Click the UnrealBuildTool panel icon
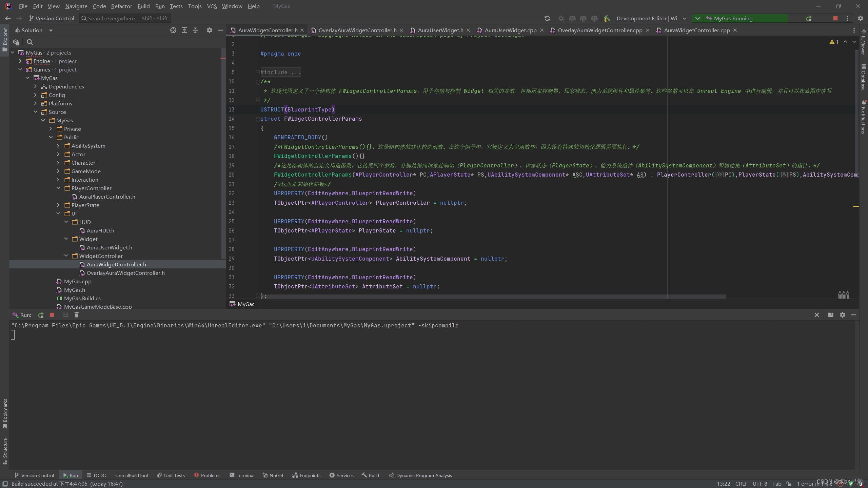 tap(131, 475)
